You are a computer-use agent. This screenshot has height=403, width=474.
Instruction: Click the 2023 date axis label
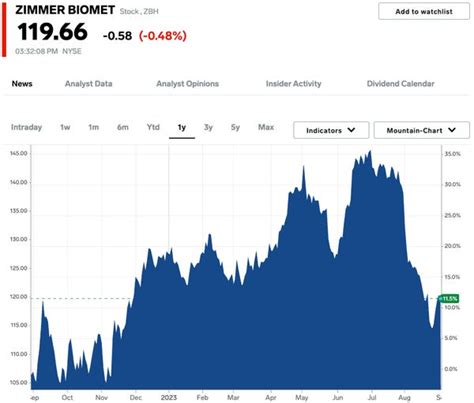(169, 398)
